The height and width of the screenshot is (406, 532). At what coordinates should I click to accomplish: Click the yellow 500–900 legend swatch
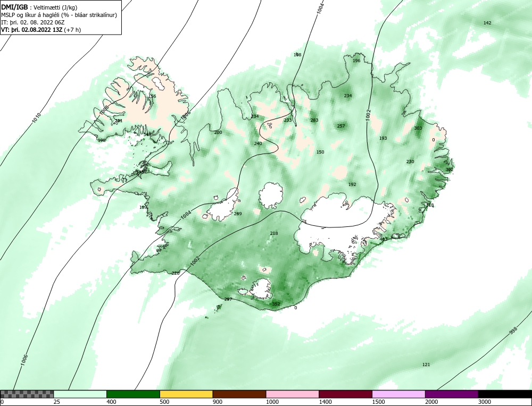pyautogui.click(x=186, y=394)
